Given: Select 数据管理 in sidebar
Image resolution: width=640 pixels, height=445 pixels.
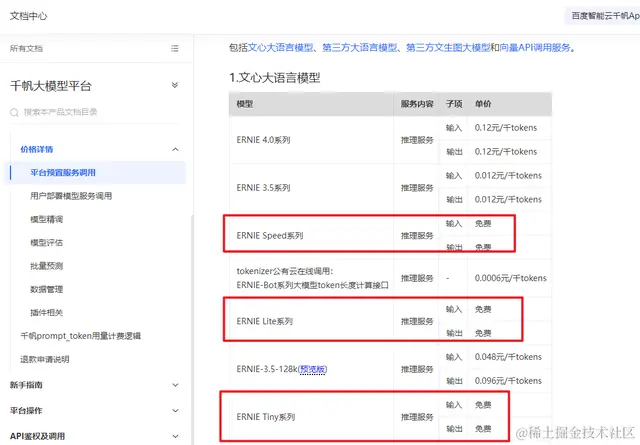Looking at the screenshot, I should [47, 289].
